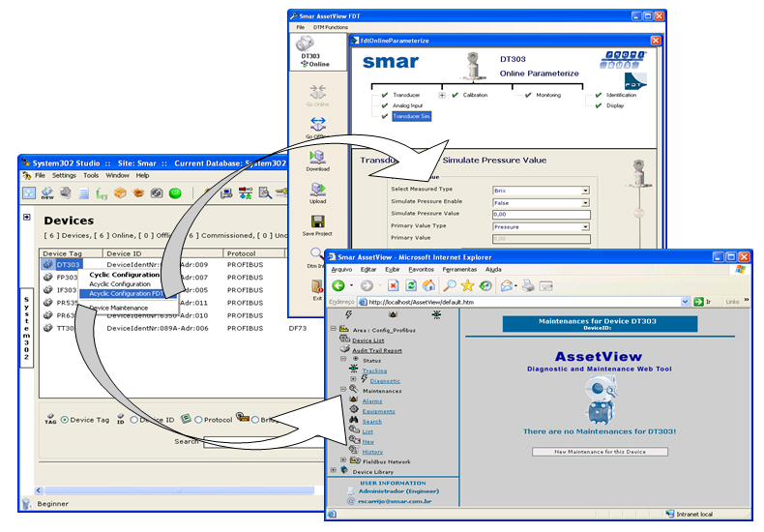Click the Search magnifier in Internet Explorer toolbar
The height and width of the screenshot is (532, 764).
[x=450, y=286]
